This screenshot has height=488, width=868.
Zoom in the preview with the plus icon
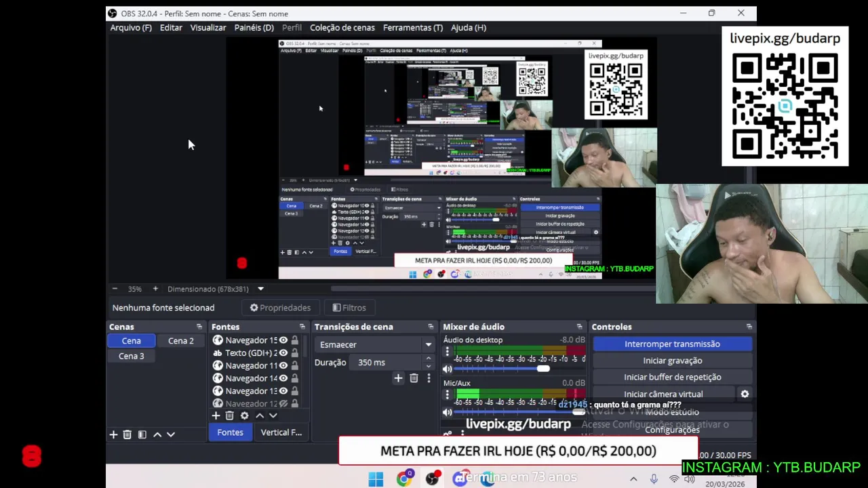[x=155, y=289]
